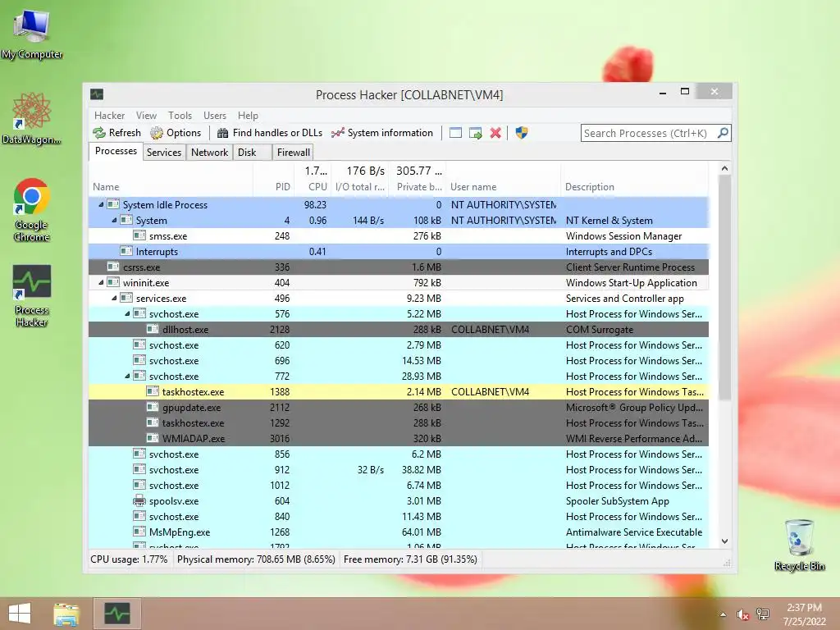Collapse svchost.exe PID 576 node
The image size is (840, 630).
click(x=127, y=313)
